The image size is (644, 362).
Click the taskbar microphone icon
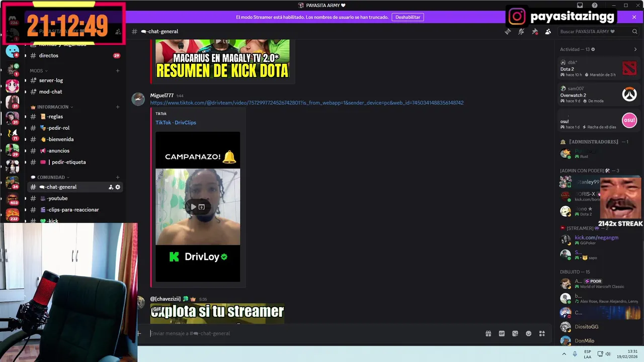click(x=575, y=354)
